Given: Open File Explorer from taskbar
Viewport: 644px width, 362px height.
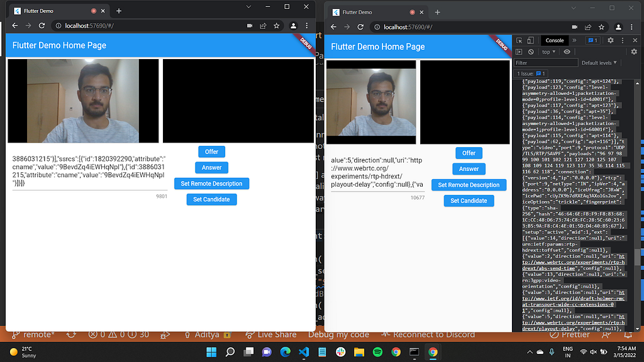Looking at the screenshot, I should (359, 352).
